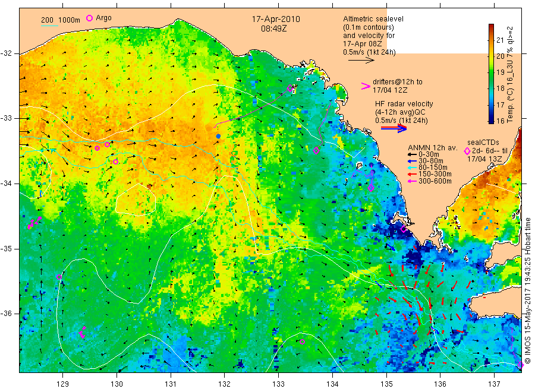Click the black altimetric velocity scale arrow
This screenshot has height=392, width=535.
click(361, 61)
